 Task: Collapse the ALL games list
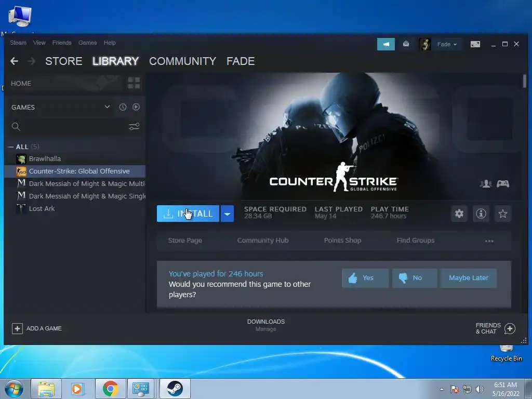pos(11,147)
